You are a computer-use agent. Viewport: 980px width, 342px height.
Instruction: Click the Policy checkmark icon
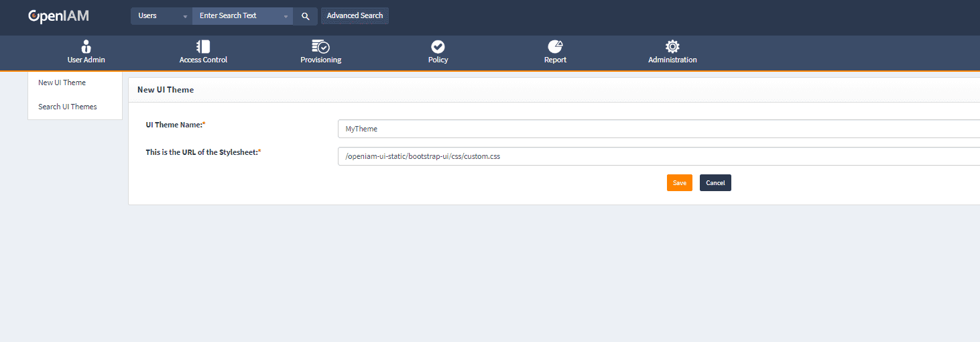pos(438,46)
